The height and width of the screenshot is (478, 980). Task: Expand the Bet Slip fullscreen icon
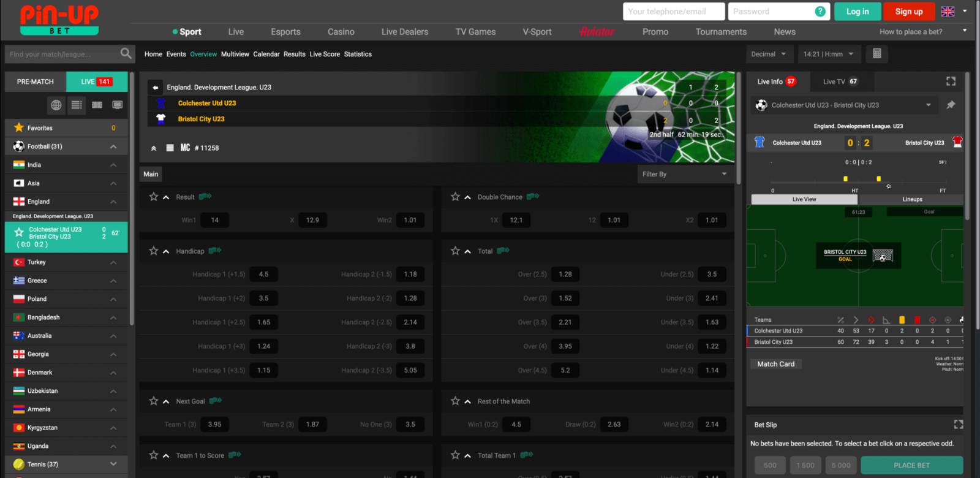click(959, 424)
